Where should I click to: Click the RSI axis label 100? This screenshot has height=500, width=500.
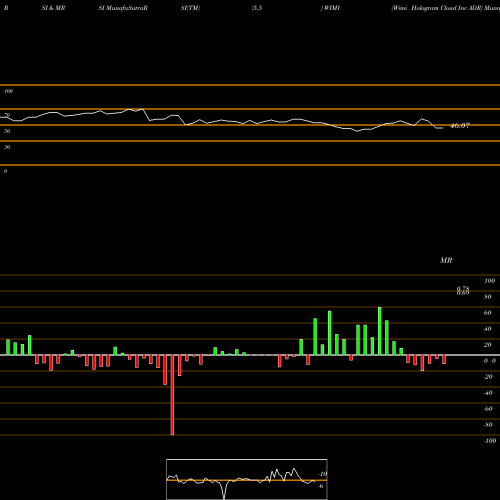tap(9, 91)
